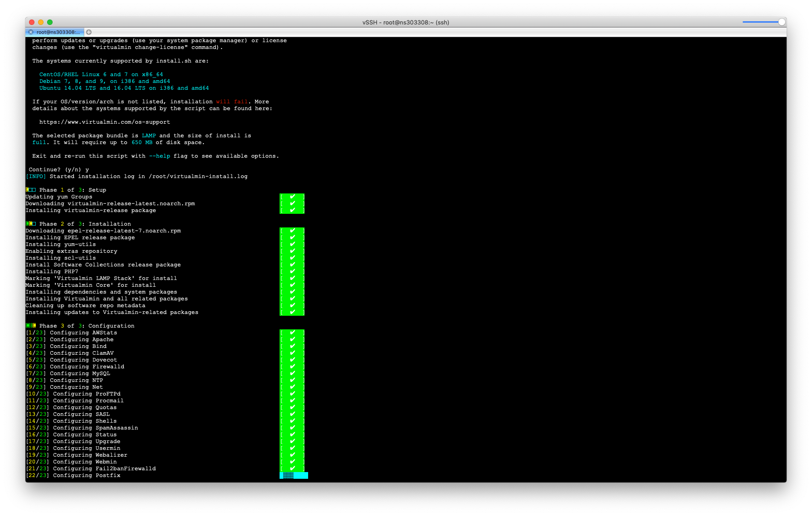The width and height of the screenshot is (812, 516).
Task: Click 'Installing updates to Virtualmin-related packages' line
Action: coord(112,312)
